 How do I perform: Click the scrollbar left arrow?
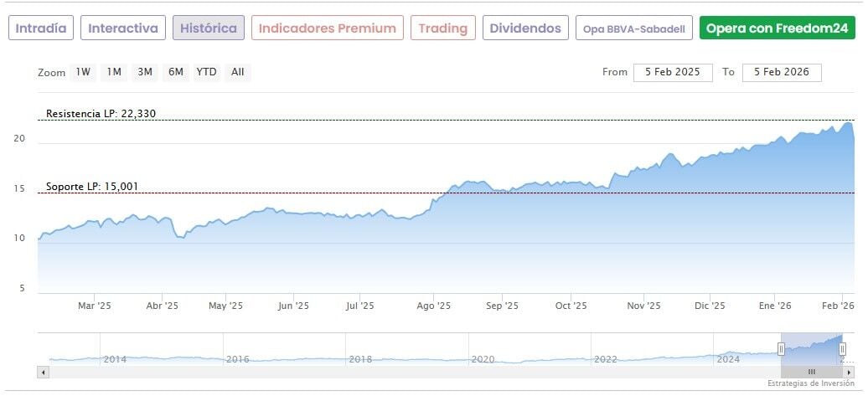click(43, 371)
